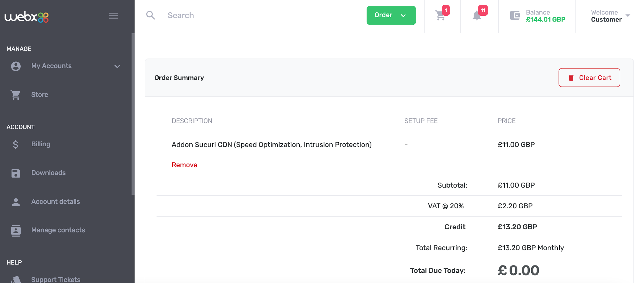Go to Store in sidebar
This screenshot has height=283, width=644.
coord(40,95)
